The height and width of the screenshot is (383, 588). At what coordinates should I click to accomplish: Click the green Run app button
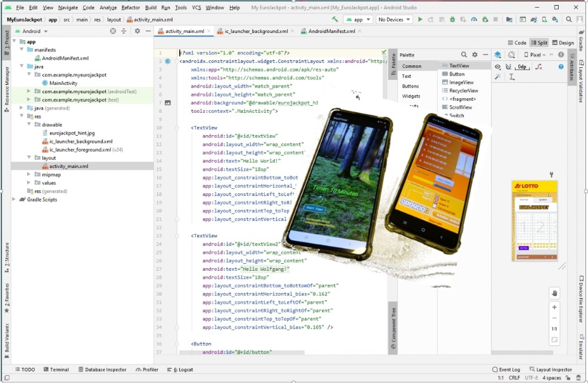419,20
